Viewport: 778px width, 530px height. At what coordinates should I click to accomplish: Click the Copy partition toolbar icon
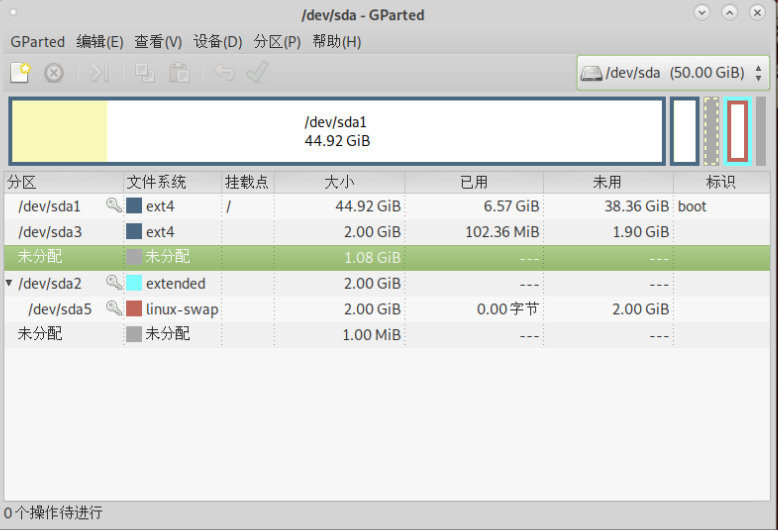[x=144, y=73]
